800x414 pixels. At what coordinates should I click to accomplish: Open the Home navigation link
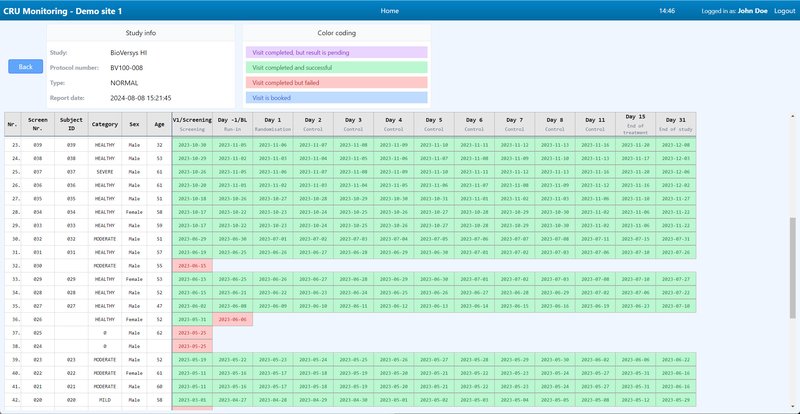pyautogui.click(x=389, y=10)
